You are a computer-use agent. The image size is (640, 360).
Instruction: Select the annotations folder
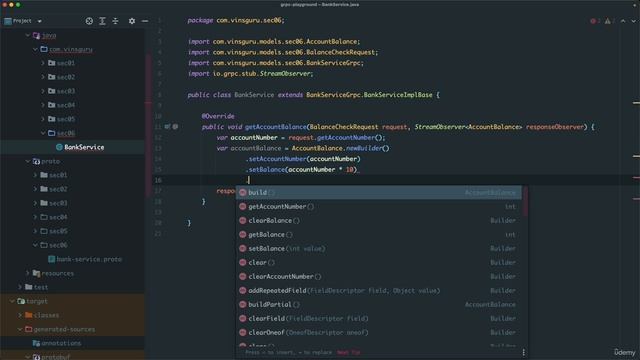click(x=57, y=343)
